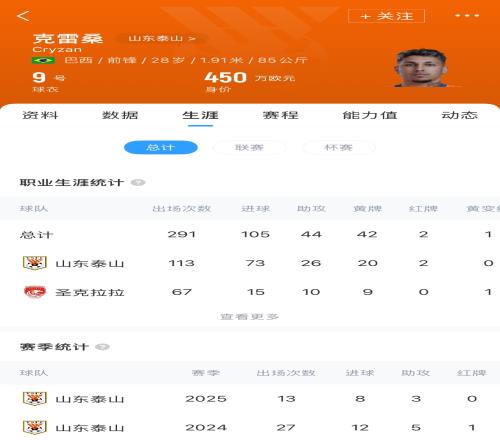The image size is (500, 440).
Task: Open 山东泰山 row in career stats
Action: (x=250, y=263)
